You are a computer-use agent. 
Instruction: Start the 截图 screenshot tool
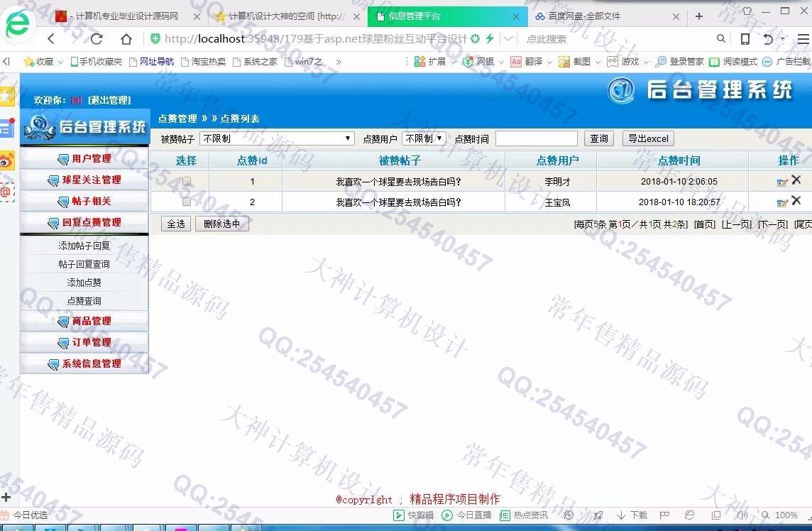click(574, 62)
